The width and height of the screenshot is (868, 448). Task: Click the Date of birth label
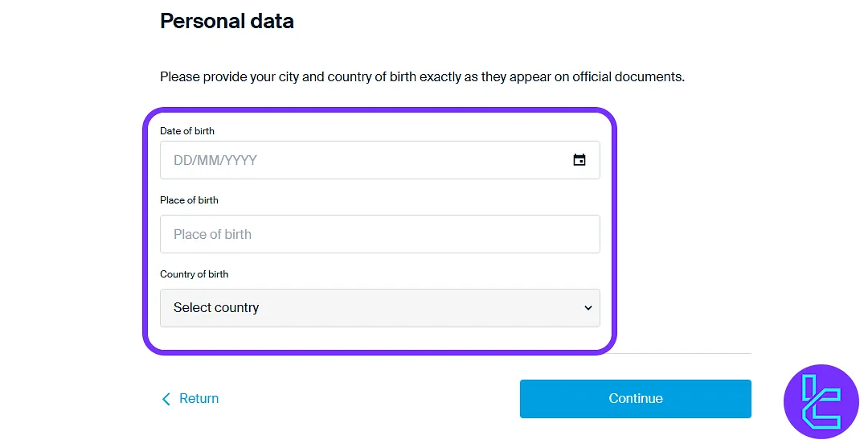[187, 131]
